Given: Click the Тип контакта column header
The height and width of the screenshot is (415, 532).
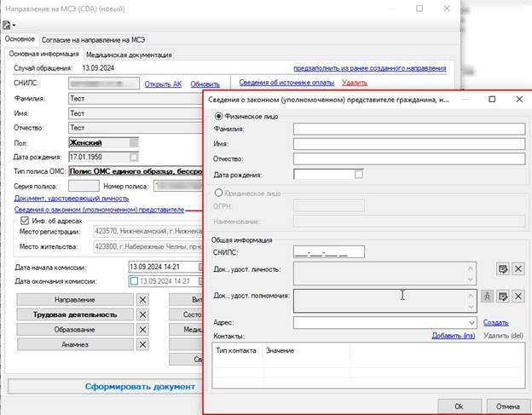Looking at the screenshot, I should 236,350.
